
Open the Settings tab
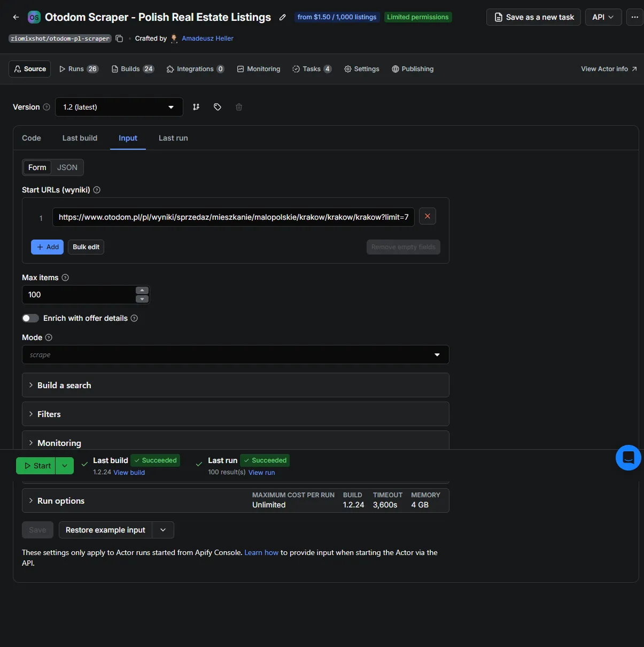[x=362, y=69]
